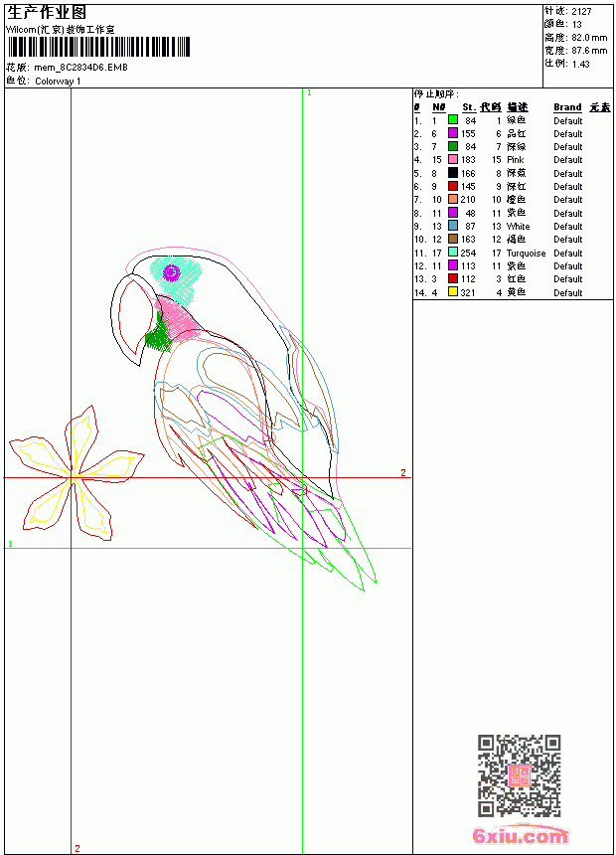616x855 pixels.
Task: Click the red '2' label on horizontal guide
Action: coord(402,473)
